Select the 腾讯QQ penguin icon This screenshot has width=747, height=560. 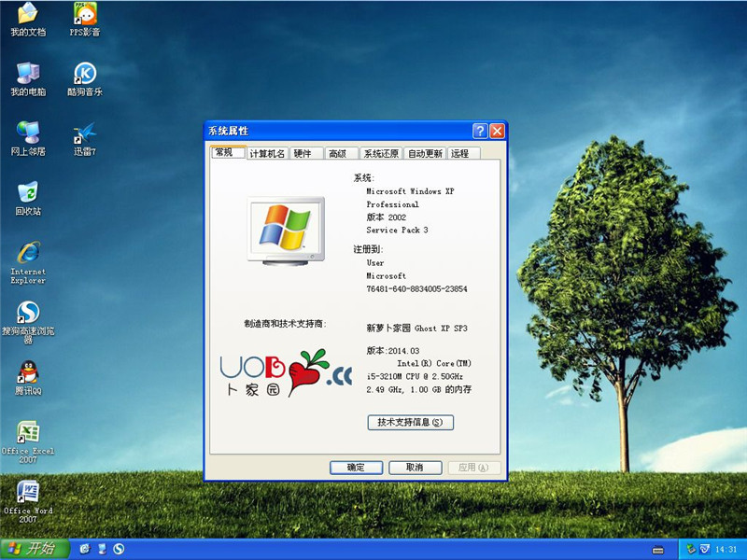coord(28,378)
